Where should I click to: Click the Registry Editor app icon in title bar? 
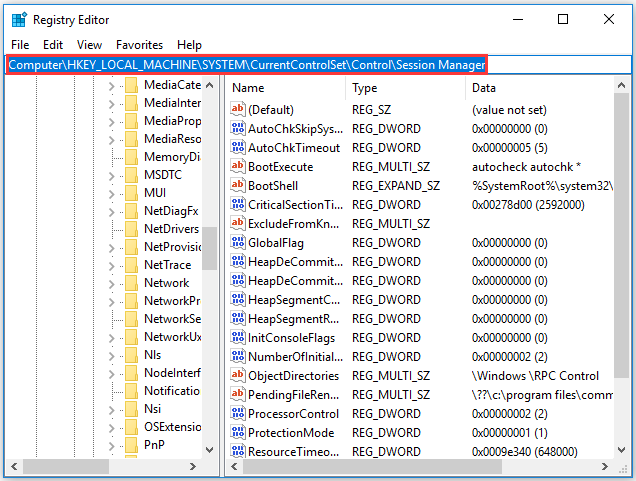(x=19, y=19)
